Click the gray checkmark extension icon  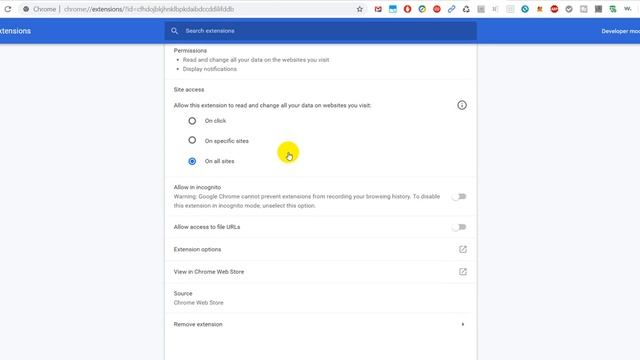[569, 9]
